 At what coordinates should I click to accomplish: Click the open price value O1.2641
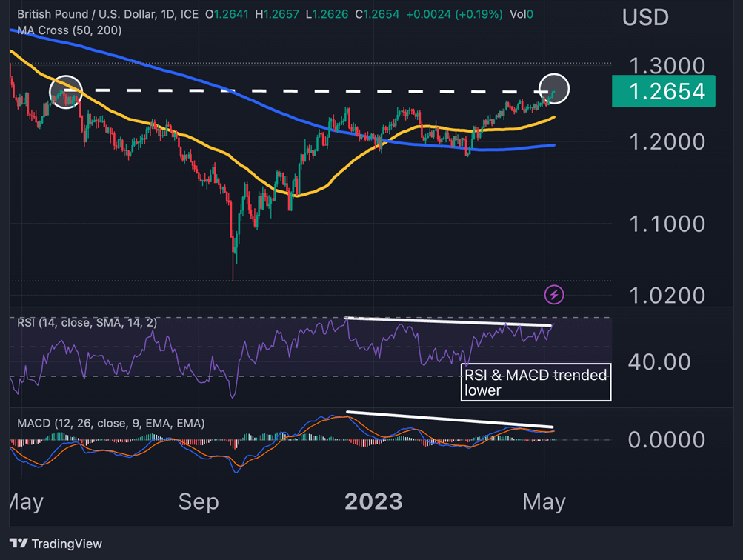[x=227, y=14]
